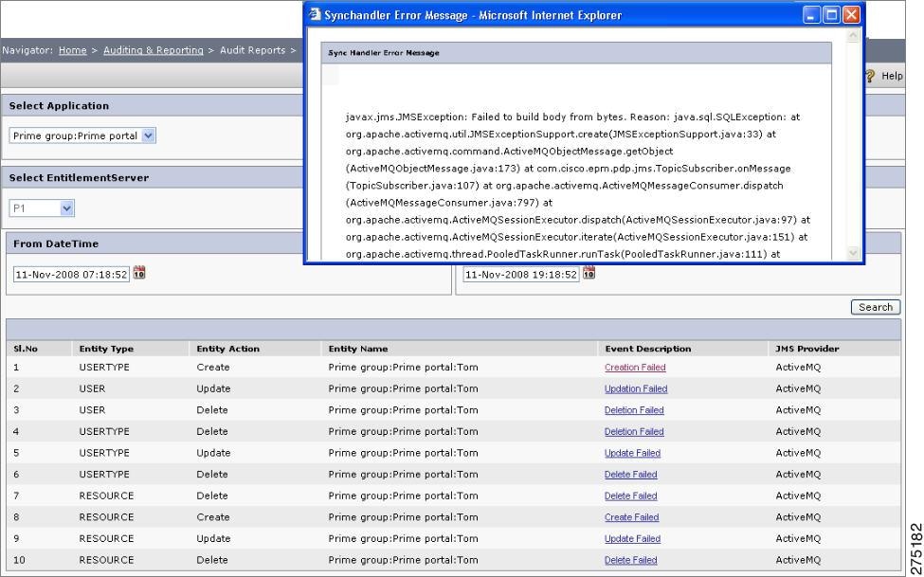Open the Updation Failed link in row 2
This screenshot has height=577, width=924.
(636, 389)
